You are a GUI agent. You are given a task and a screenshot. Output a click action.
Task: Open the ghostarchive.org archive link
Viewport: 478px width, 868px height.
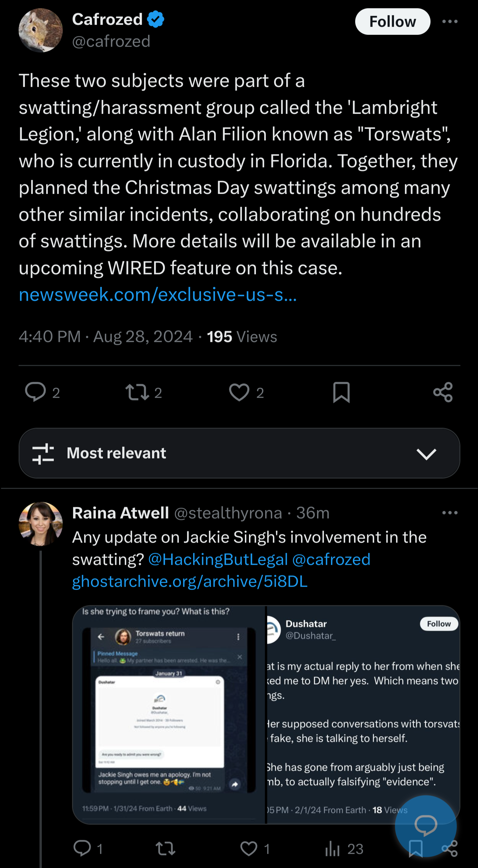(x=190, y=582)
